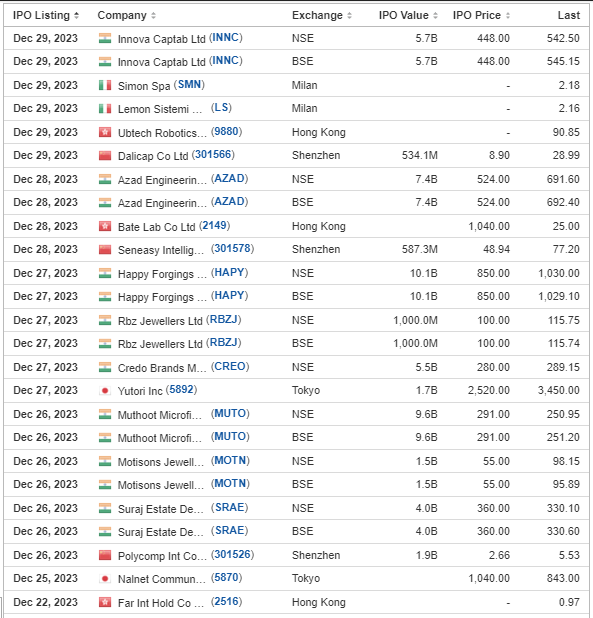Select Simon Spa company name
This screenshot has width=593, height=618.
(x=144, y=86)
